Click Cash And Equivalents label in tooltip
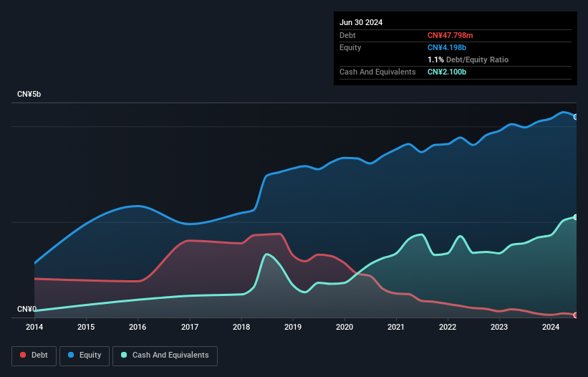 [377, 72]
